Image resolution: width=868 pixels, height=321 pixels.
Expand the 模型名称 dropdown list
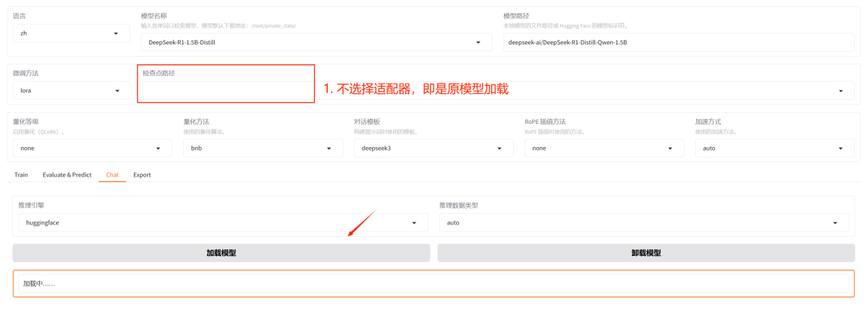click(x=316, y=42)
